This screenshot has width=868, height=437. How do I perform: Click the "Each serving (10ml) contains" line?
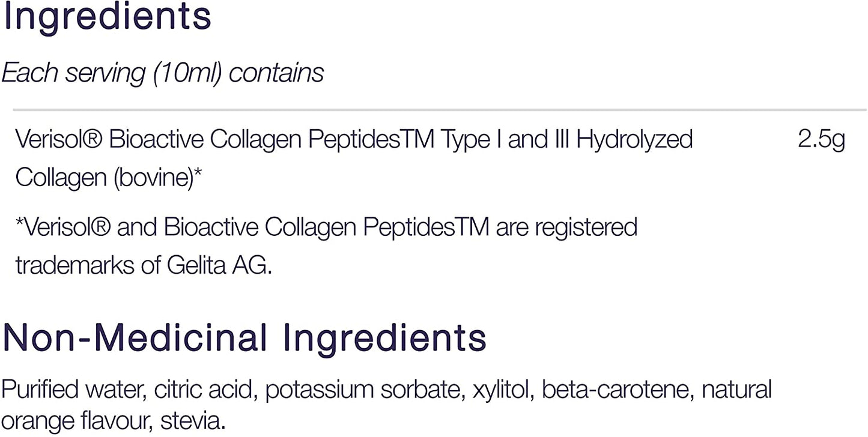pos(163,73)
